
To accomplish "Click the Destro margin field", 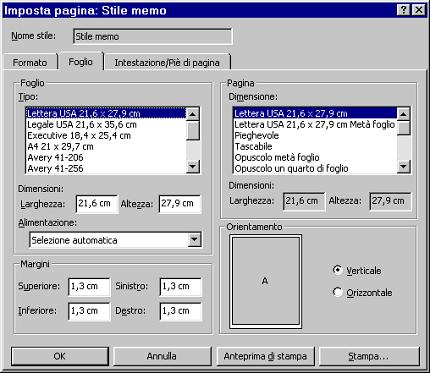I will pos(181,311).
